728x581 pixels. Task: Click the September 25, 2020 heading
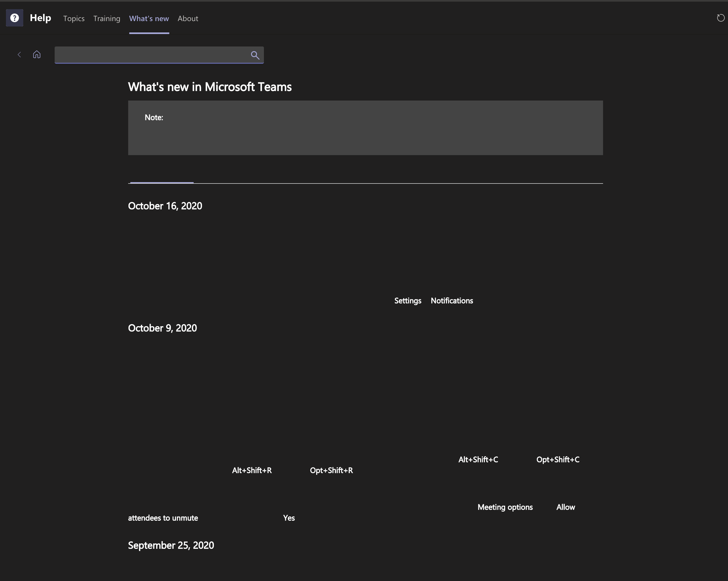pyautogui.click(x=171, y=545)
